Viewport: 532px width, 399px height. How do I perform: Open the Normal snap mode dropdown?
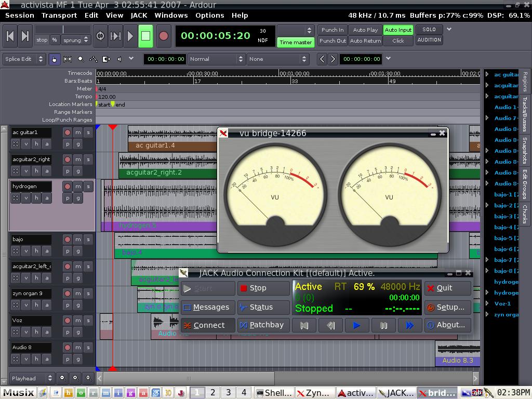216,59
